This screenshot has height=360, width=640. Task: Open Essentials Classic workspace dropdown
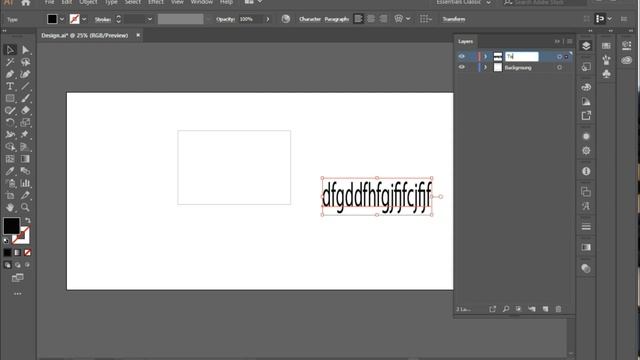tap(463, 2)
